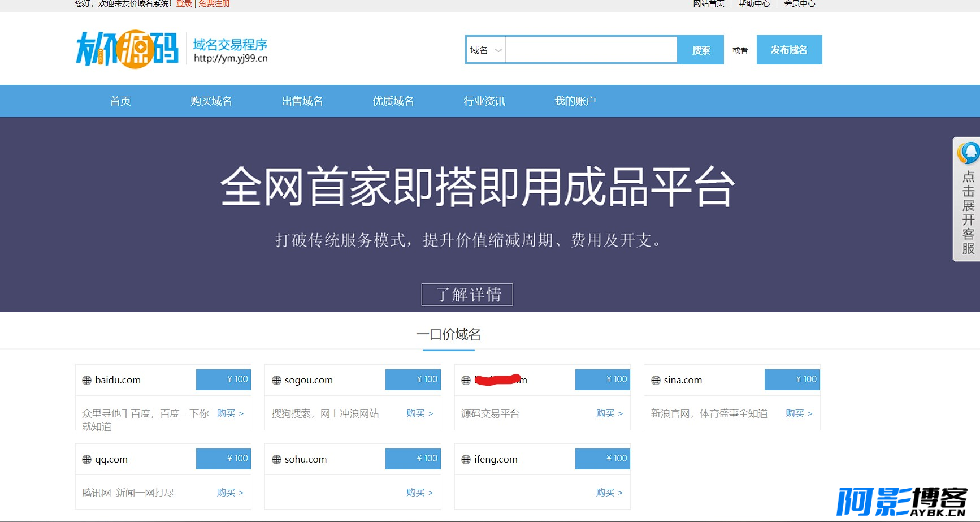Click the 免费注册 link at top

tap(214, 4)
